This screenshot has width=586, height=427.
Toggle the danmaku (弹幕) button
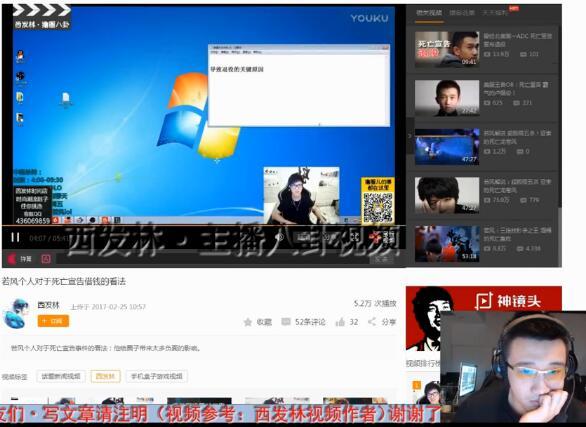coord(19,259)
